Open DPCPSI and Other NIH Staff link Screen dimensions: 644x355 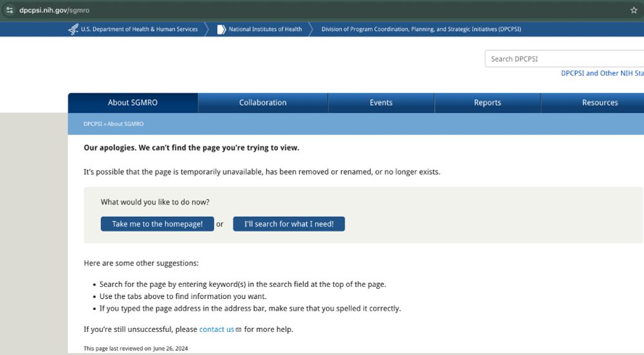[x=602, y=73]
